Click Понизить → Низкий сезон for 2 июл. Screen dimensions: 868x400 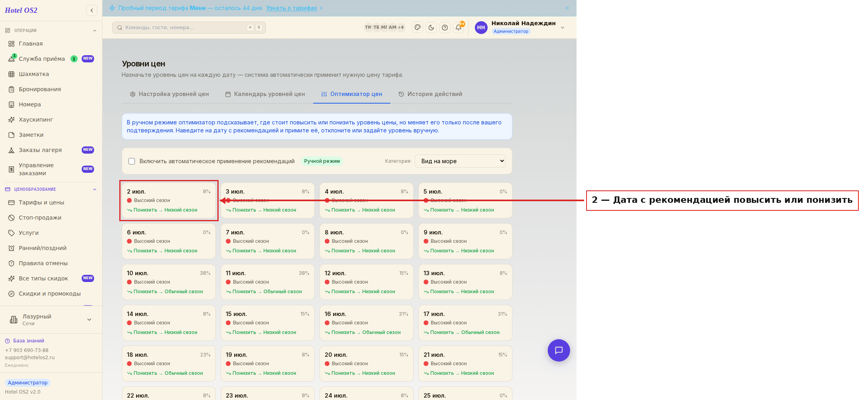[162, 210]
